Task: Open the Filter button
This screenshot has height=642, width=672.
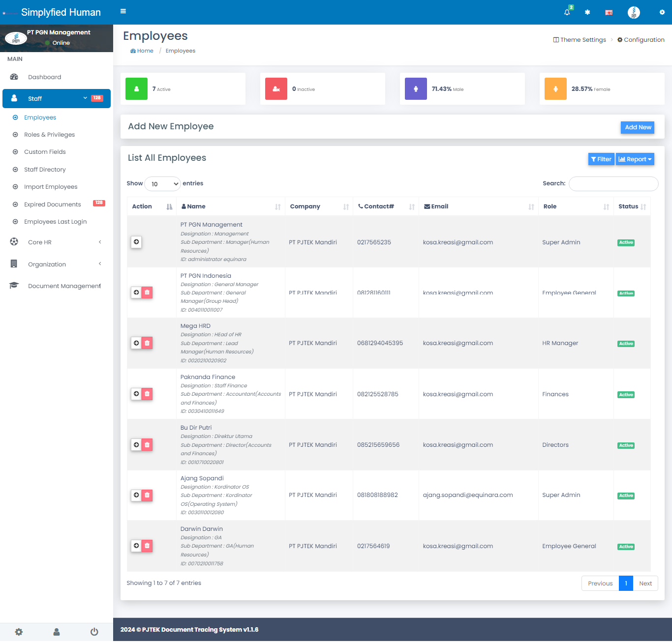Action: (601, 159)
